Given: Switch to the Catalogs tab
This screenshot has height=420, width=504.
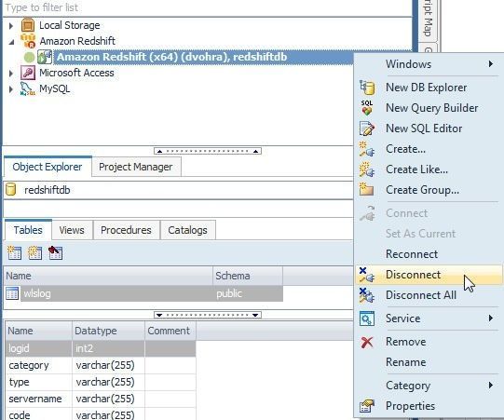Looking at the screenshot, I should [187, 230].
